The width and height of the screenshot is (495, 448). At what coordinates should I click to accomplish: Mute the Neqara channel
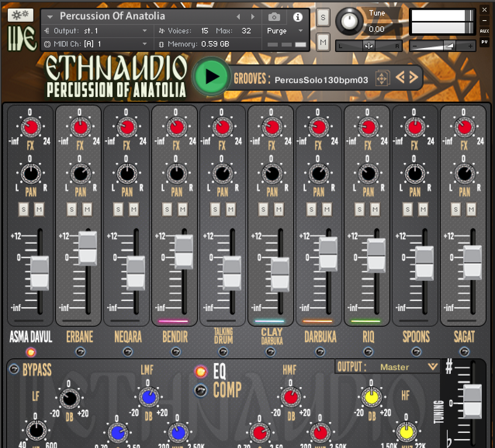click(133, 210)
